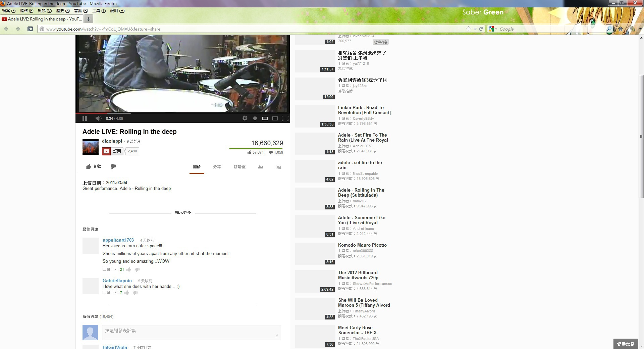Screen dimensions: 644x349
Task: Switch to the 分享 share tab
Action: [217, 167]
